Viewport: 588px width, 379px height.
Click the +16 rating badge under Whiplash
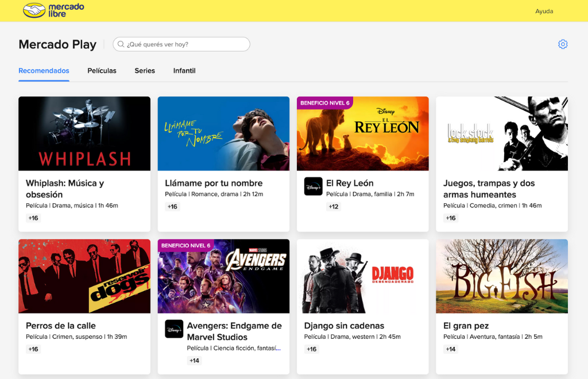[x=33, y=218]
